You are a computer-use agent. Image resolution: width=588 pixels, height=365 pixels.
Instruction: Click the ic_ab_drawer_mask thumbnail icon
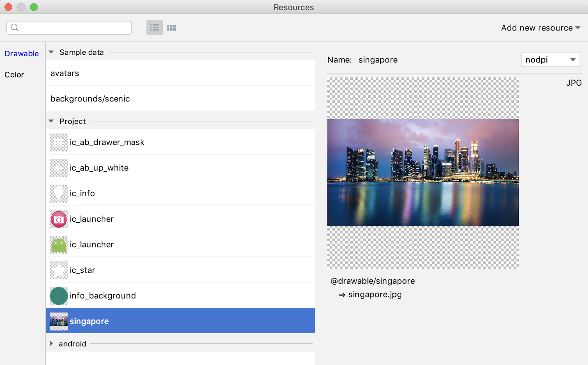59,143
